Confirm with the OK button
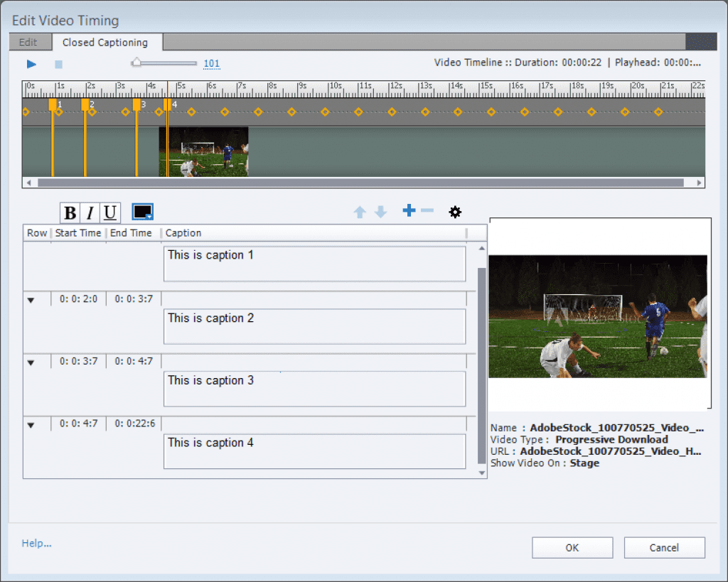This screenshot has width=728, height=582. point(572,548)
